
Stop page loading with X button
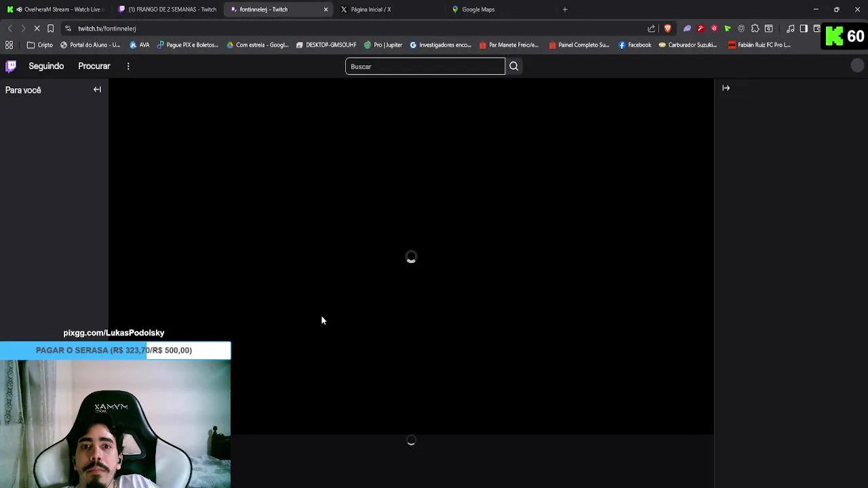pyautogui.click(x=37, y=28)
